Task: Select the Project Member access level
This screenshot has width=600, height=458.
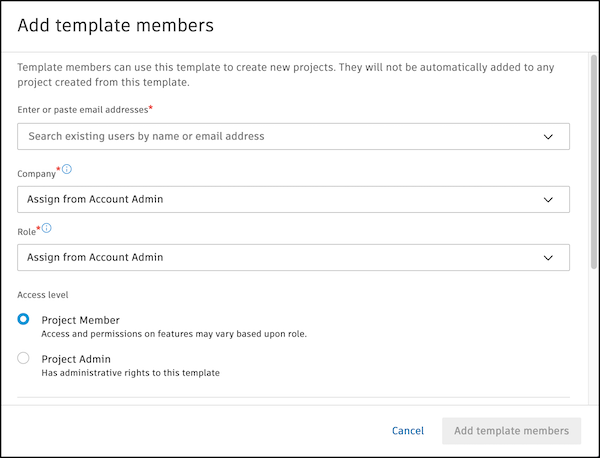Action: tap(23, 319)
